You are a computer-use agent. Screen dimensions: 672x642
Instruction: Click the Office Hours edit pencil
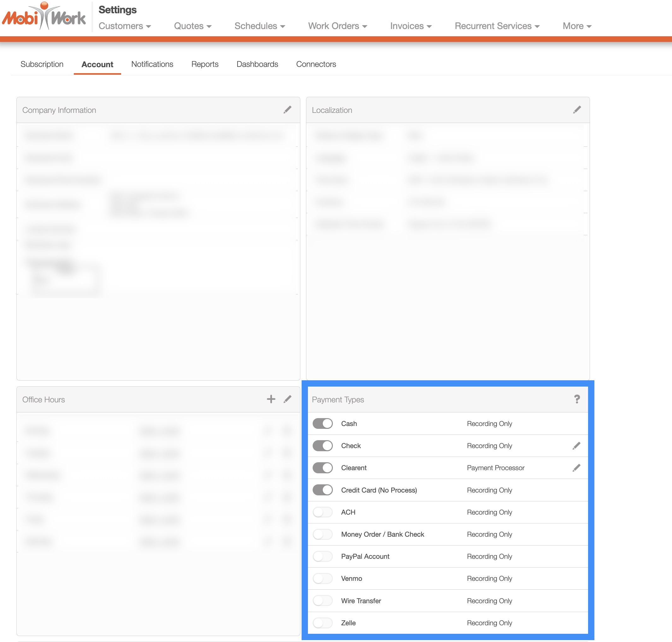(x=287, y=399)
